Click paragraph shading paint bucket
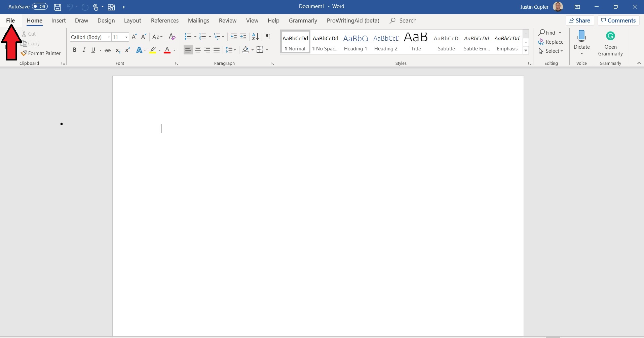The width and height of the screenshot is (644, 338). point(245,50)
